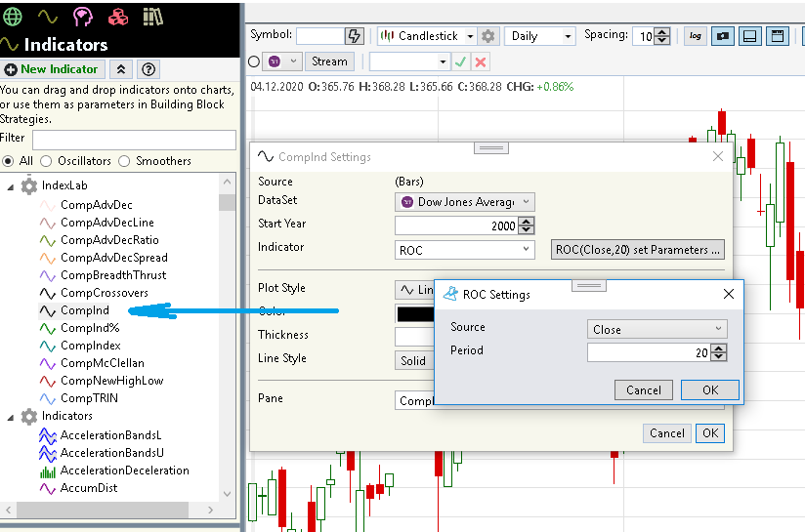Select the CompBreadthThrust indicator

(x=113, y=275)
